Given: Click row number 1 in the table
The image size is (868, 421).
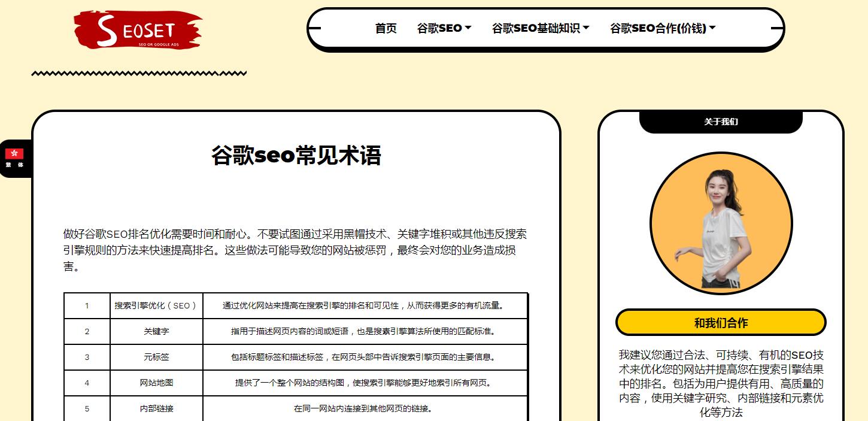Looking at the screenshot, I should click(87, 305).
